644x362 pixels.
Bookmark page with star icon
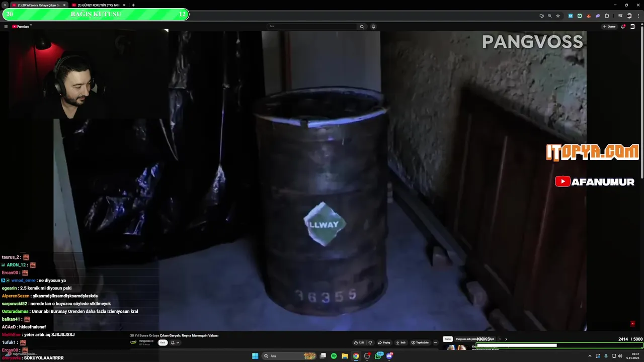coord(558,16)
